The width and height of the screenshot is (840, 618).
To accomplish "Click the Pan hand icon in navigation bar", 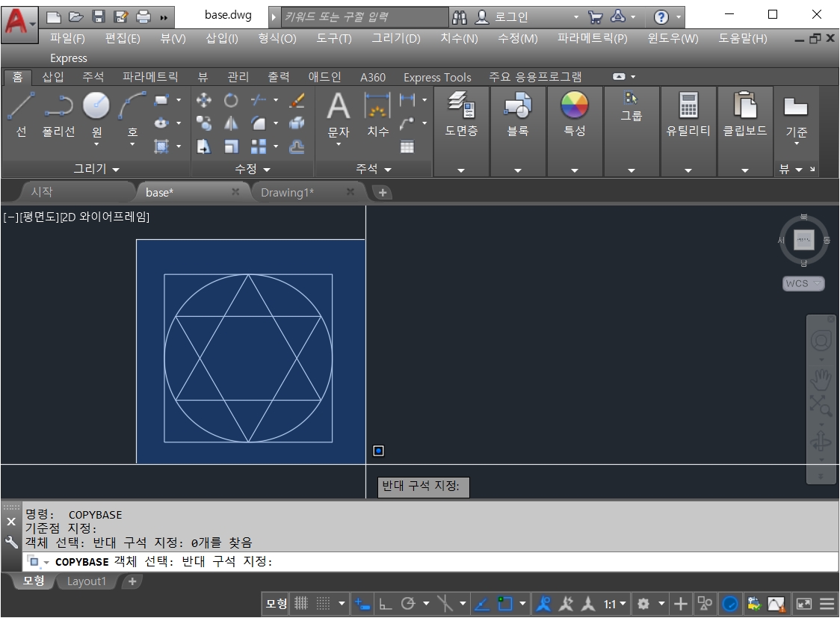I will [820, 380].
